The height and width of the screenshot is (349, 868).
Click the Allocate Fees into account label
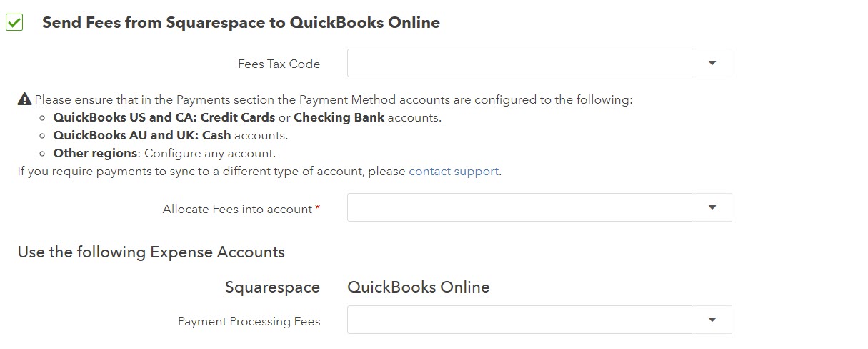(x=237, y=210)
